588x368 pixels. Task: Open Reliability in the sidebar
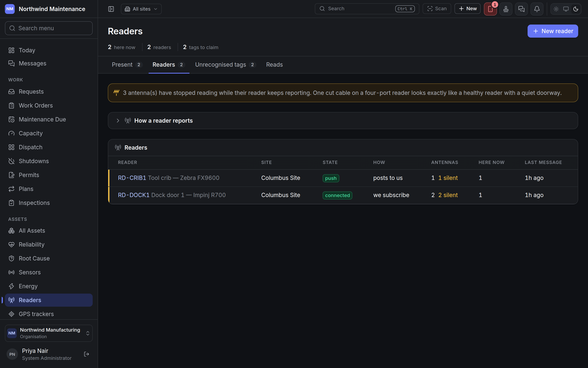[49, 244]
